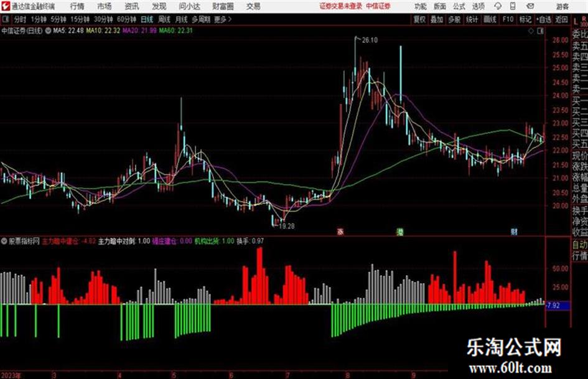Click the 返回 back button
The image size is (588, 379).
click(x=561, y=19)
